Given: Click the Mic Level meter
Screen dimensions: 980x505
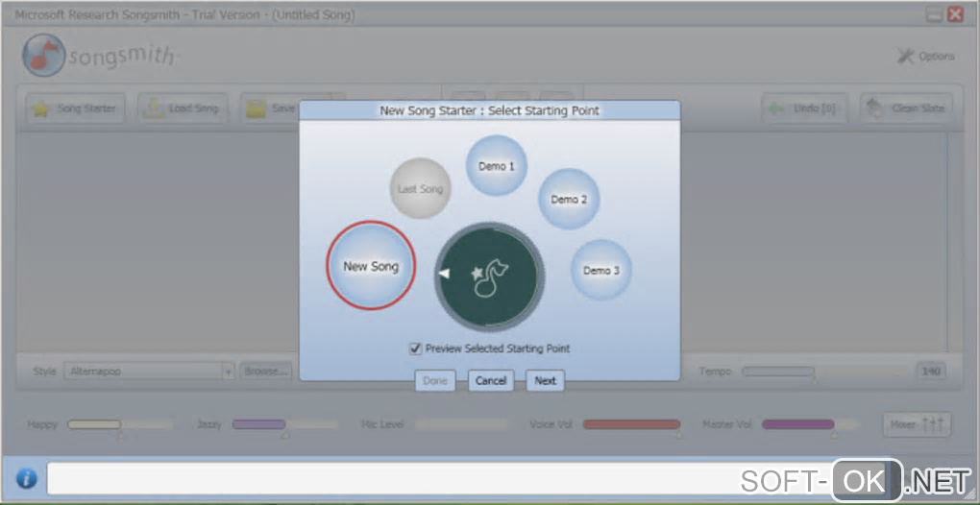Looking at the screenshot, I should tap(461, 424).
